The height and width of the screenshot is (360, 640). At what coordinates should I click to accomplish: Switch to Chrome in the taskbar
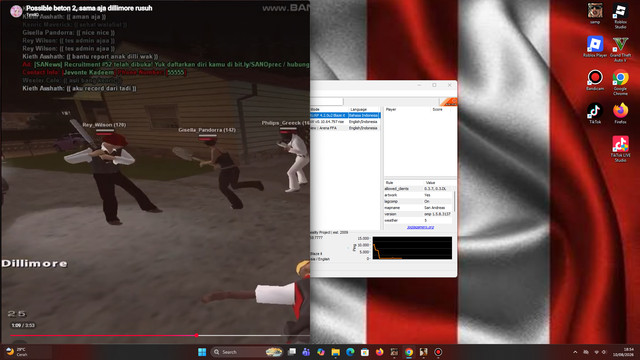tap(409, 352)
